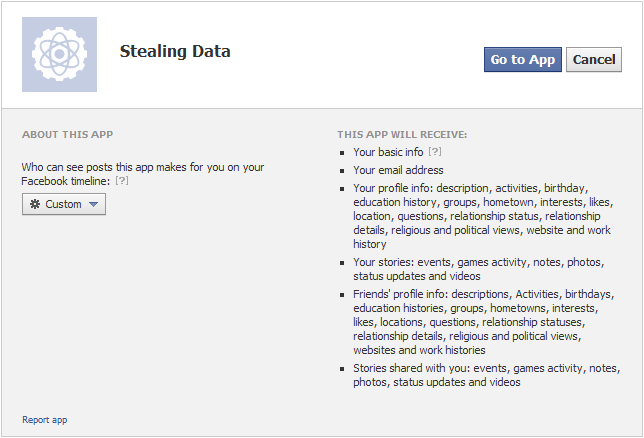Click the Your profile info permission paragraph
644x438 pixels.
click(x=483, y=216)
